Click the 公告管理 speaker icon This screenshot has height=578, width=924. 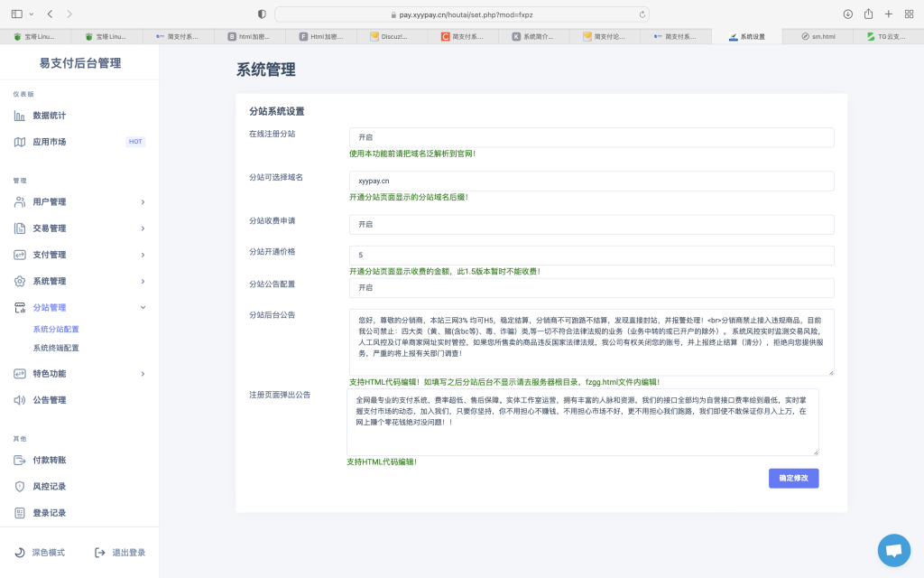[x=20, y=401]
